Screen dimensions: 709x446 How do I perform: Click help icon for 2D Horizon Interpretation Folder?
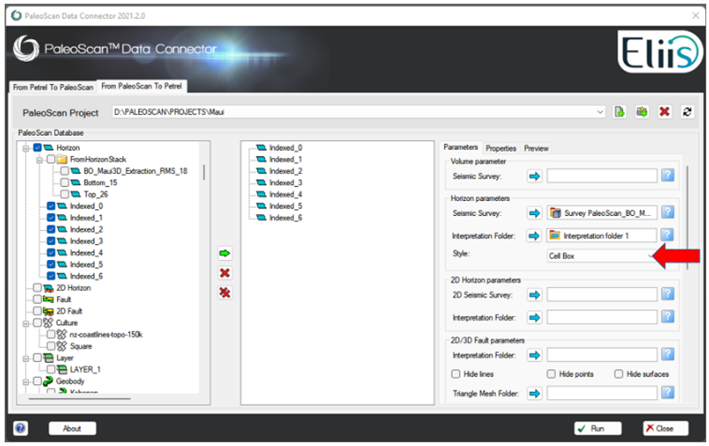pos(668,317)
